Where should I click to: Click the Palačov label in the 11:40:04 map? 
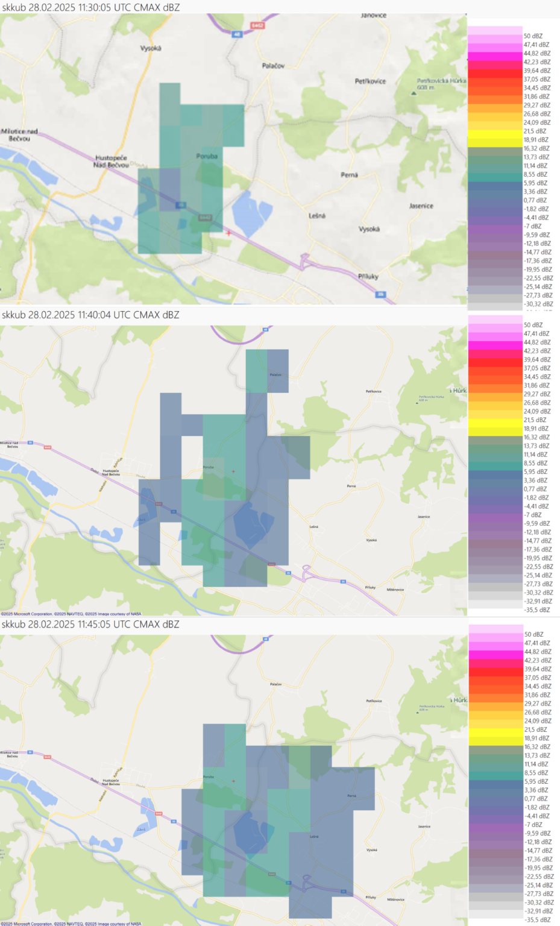[x=275, y=374]
